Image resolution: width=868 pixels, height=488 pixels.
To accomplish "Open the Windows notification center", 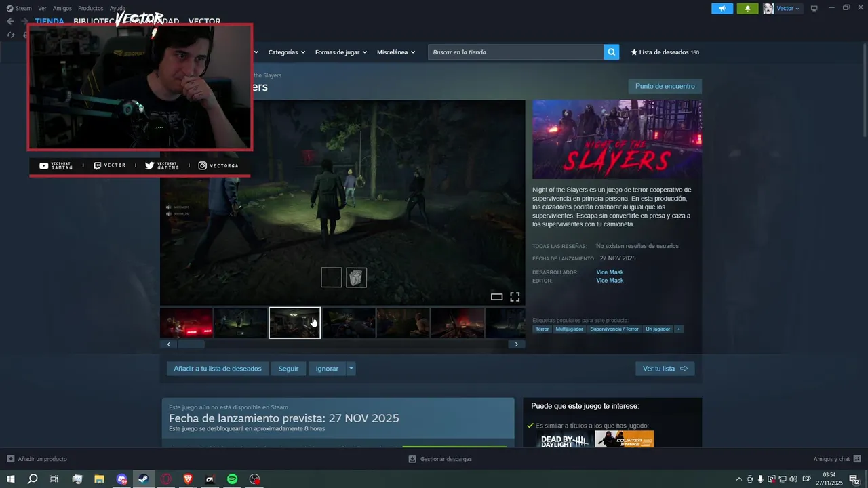I will tap(854, 479).
